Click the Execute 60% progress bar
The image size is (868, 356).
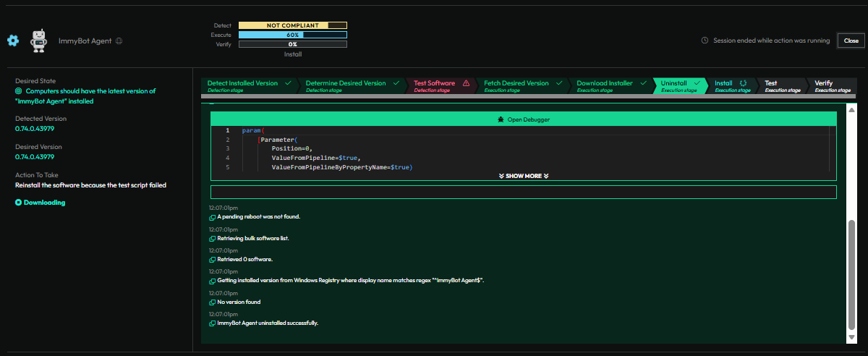pyautogui.click(x=292, y=35)
